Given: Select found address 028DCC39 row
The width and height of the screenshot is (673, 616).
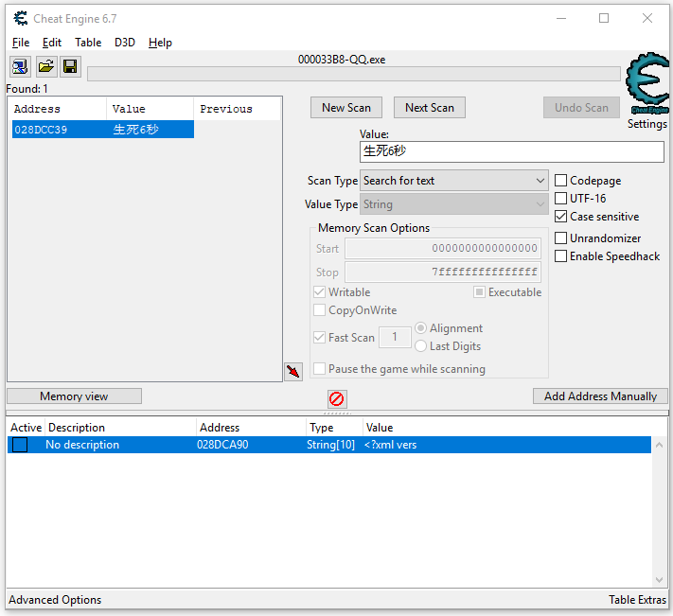Looking at the screenshot, I should tap(103, 129).
